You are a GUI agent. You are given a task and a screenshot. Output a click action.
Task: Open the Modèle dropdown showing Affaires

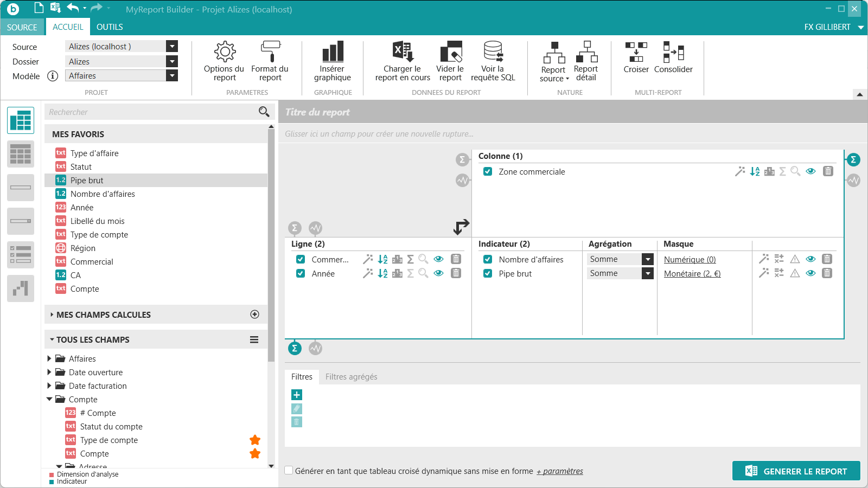coord(172,76)
